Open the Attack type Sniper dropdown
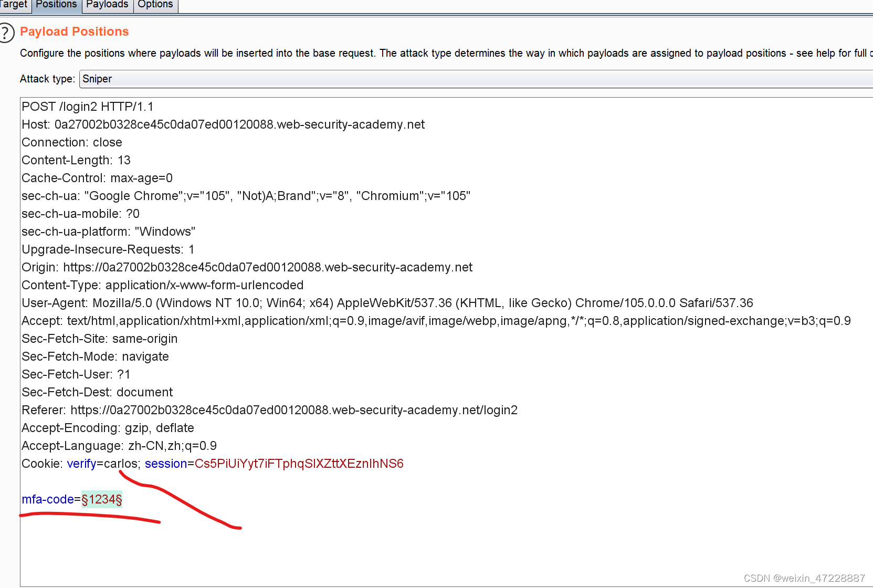 pos(476,79)
